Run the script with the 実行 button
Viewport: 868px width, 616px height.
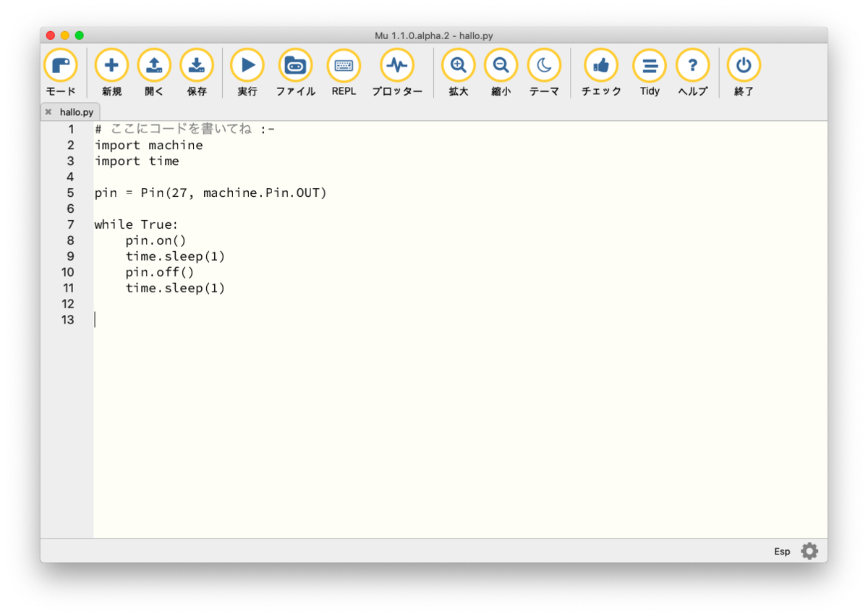[x=247, y=73]
